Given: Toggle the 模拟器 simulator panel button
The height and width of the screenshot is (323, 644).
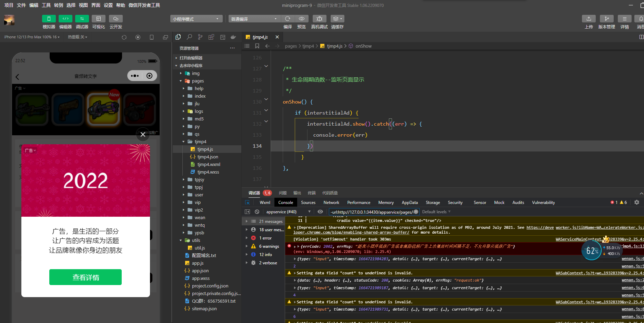Looking at the screenshot, I should pyautogui.click(x=49, y=19).
